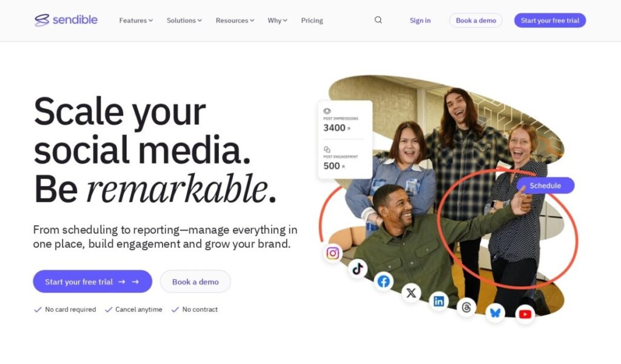Click the 'Scale your social media' headline

pyautogui.click(x=155, y=150)
